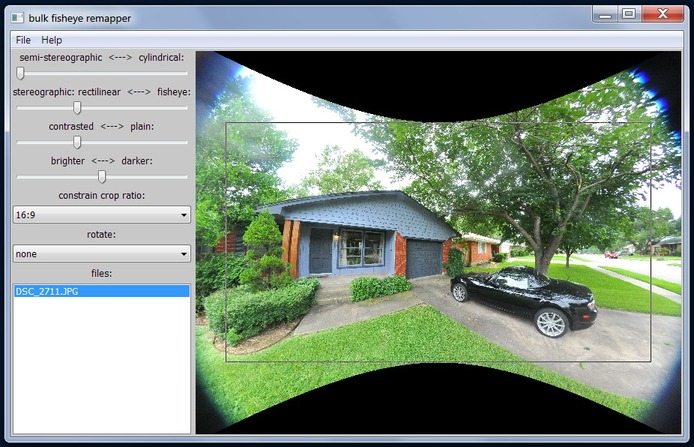
Task: Click the far right end of the cylindrical slider track
Action: tap(186, 73)
